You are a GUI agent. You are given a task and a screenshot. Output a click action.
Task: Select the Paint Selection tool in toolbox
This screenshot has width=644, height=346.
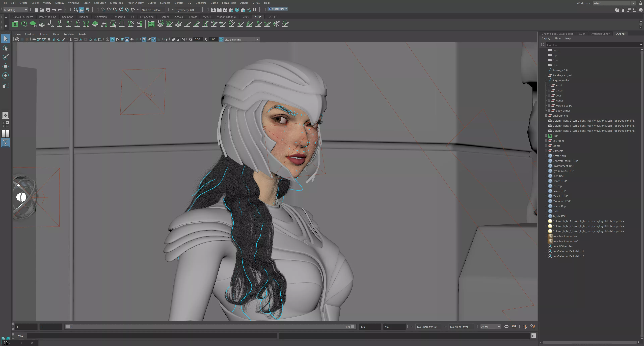[x=6, y=57]
